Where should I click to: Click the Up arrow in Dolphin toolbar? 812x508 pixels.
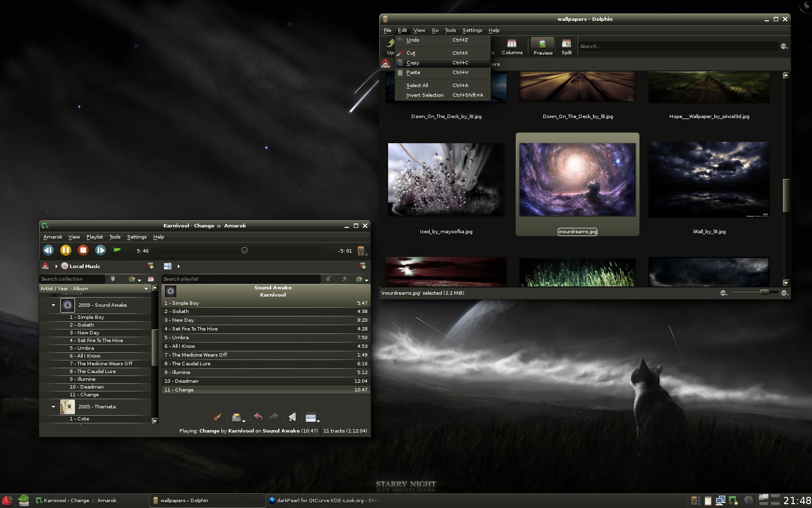click(x=390, y=47)
